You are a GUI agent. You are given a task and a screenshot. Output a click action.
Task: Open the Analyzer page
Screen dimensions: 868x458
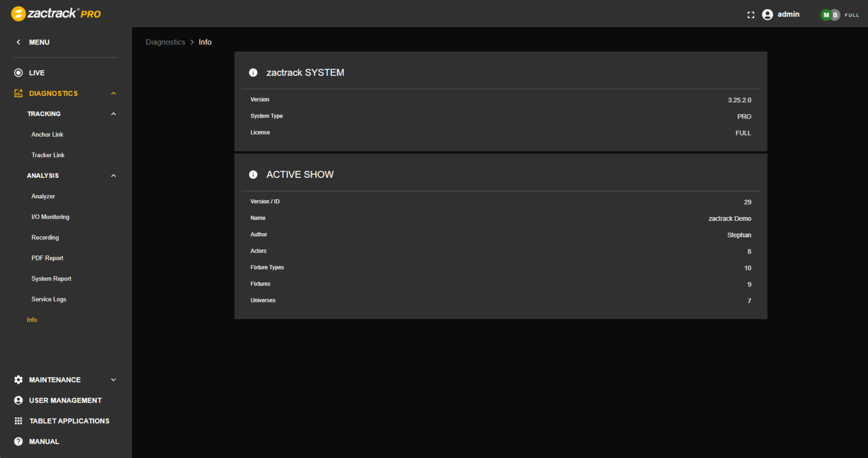coord(43,196)
